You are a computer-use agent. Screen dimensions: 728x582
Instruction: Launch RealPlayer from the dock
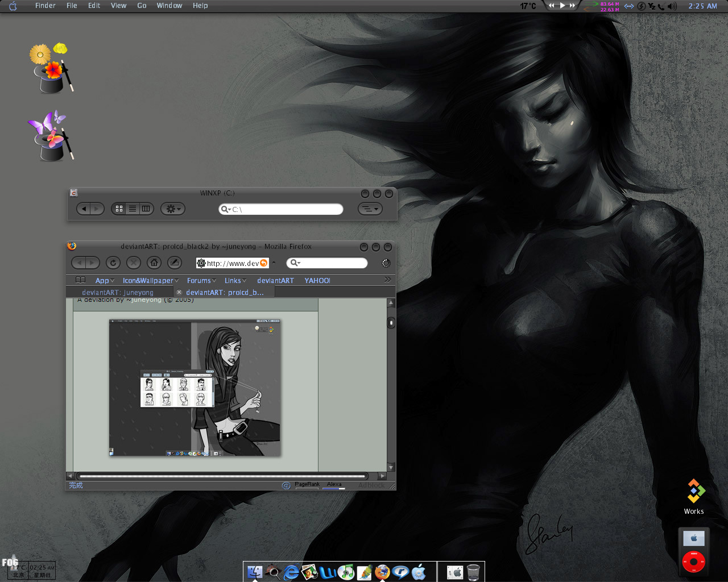pyautogui.click(x=400, y=572)
